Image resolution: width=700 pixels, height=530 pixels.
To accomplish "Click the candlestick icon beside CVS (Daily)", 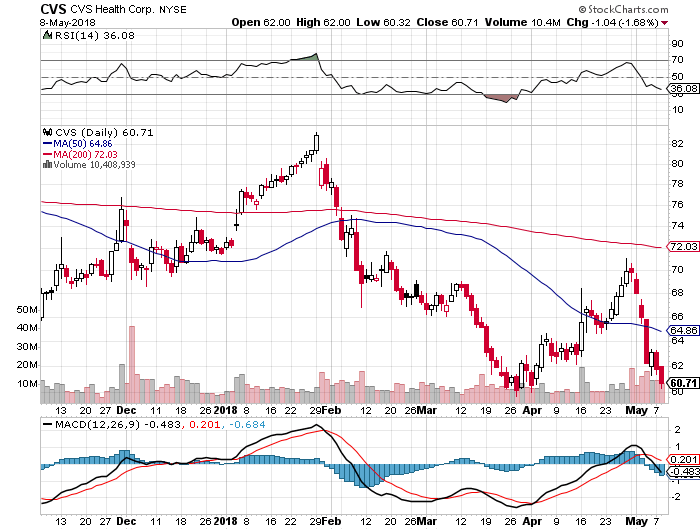I will coord(47,132).
